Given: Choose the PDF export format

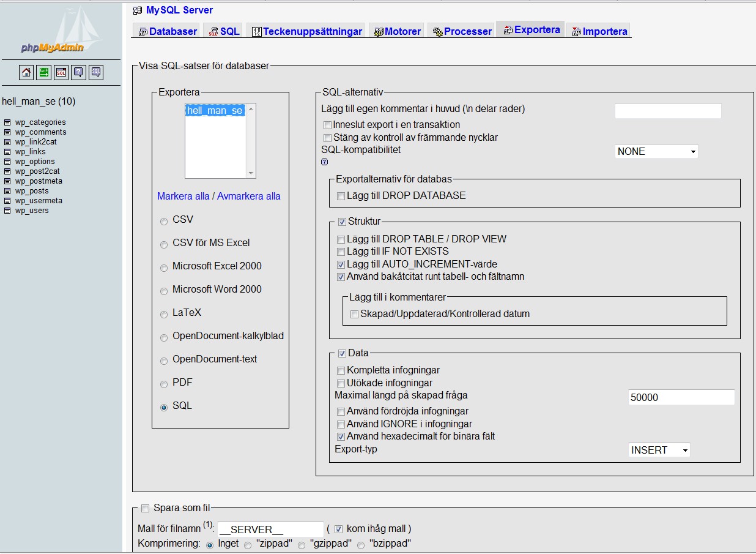Looking at the screenshot, I should [x=164, y=384].
